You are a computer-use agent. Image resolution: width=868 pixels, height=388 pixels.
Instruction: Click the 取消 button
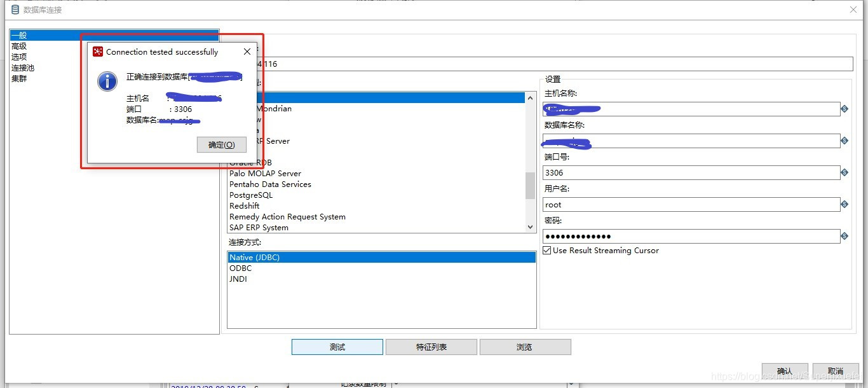[x=836, y=371]
